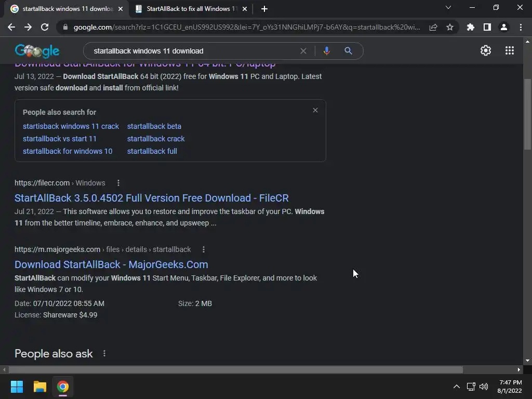The image size is (532, 399).
Task: Close the startallback windows 11 download tab
Action: 121,9
